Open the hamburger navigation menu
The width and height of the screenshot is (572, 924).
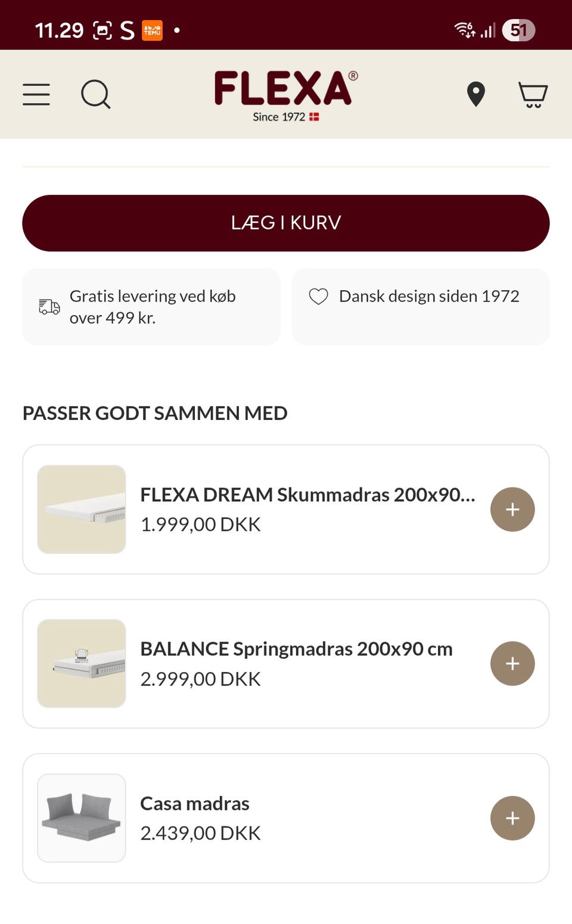click(x=36, y=94)
